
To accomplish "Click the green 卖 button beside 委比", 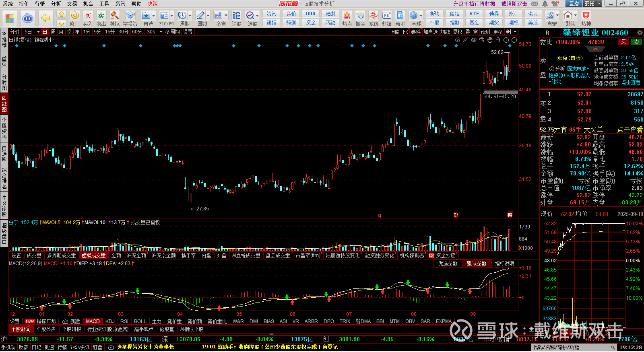I will pos(636,42).
